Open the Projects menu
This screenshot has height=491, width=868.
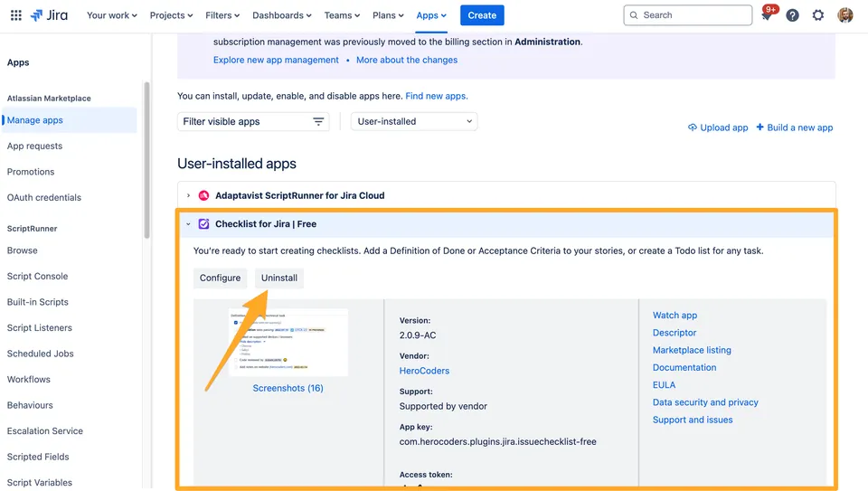(172, 15)
